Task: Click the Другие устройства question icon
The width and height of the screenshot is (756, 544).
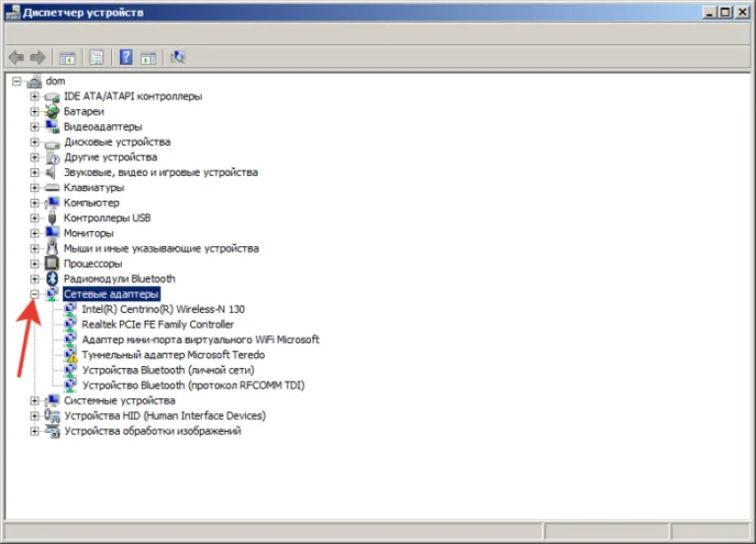Action: 52,157
